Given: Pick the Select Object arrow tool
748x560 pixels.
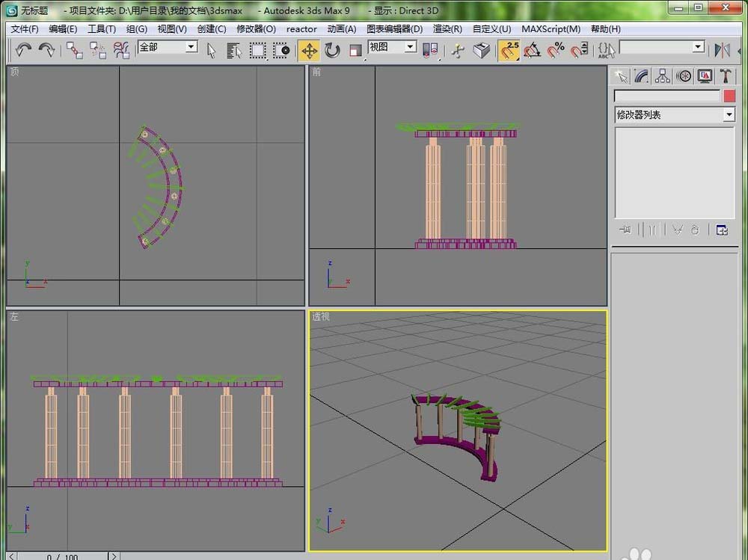Looking at the screenshot, I should (x=212, y=50).
